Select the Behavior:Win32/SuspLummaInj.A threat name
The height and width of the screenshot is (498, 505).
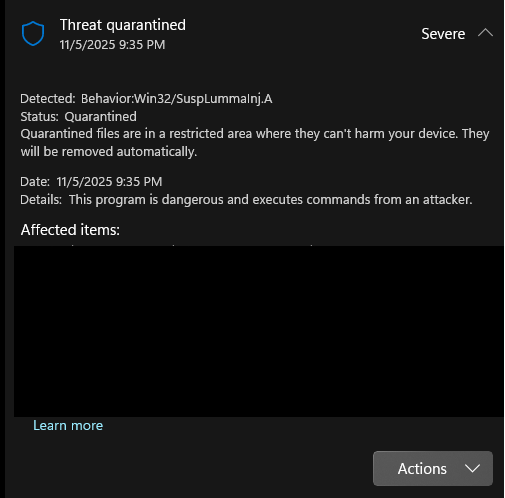pyautogui.click(x=177, y=99)
